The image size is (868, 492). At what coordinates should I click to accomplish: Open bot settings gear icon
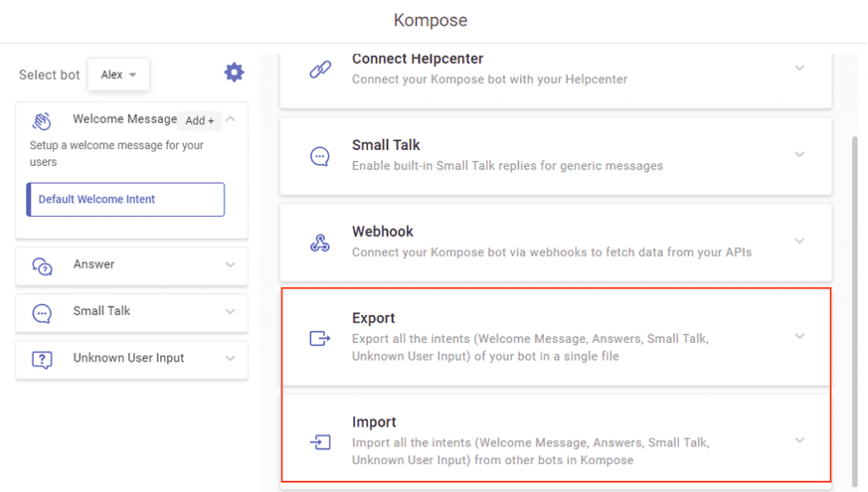click(x=234, y=73)
